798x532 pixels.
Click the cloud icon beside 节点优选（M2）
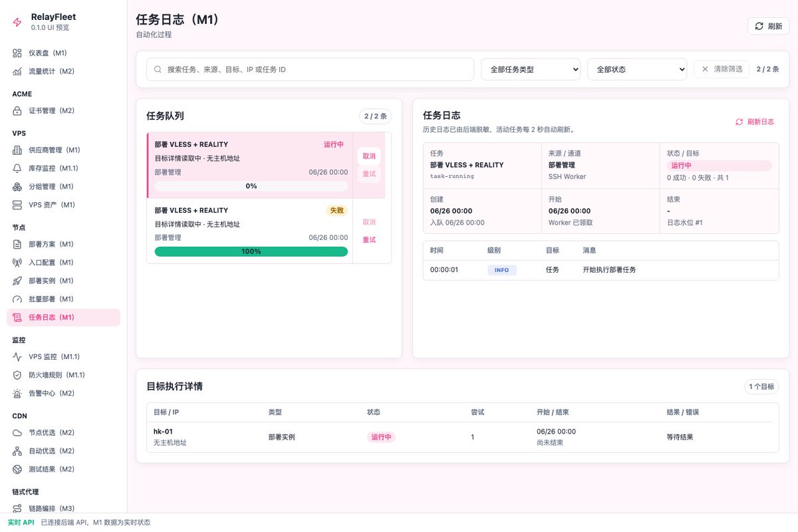coord(17,432)
